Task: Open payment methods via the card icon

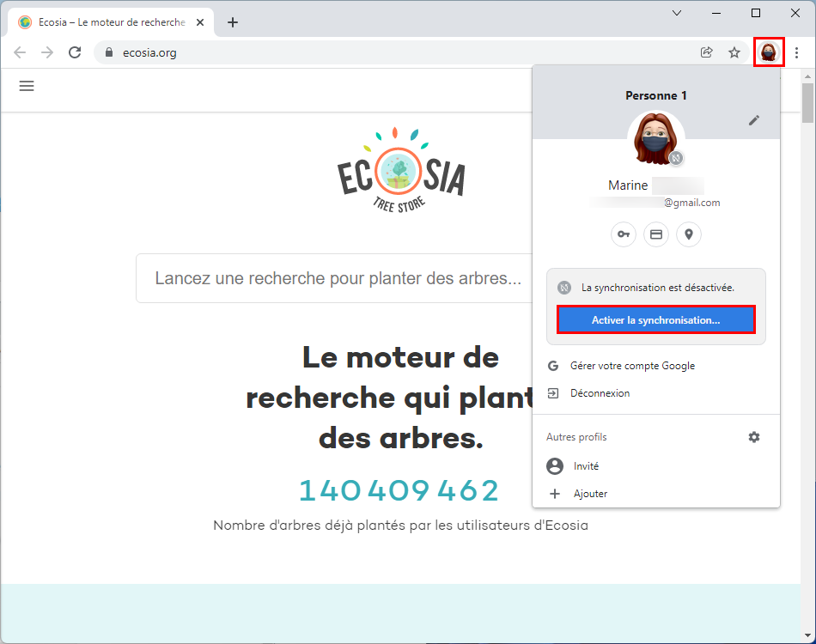Action: click(656, 234)
